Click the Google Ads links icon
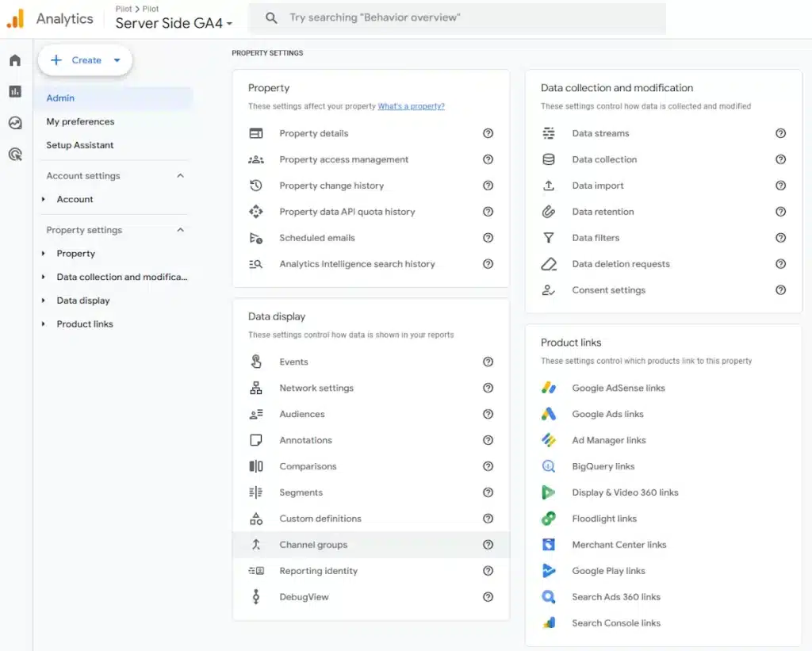Viewport: 812px width, 651px height. point(550,414)
